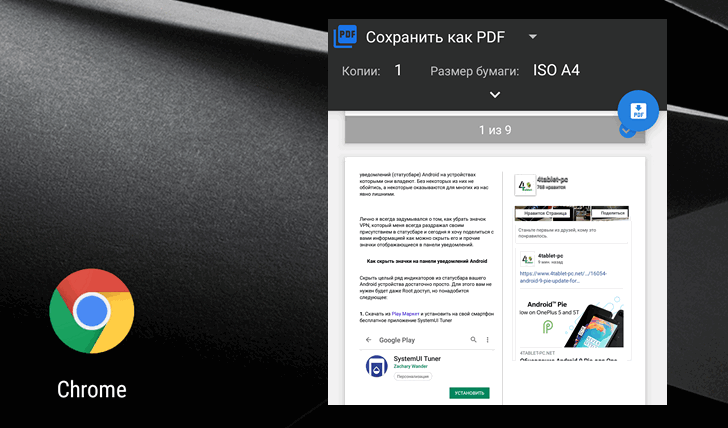Click the 4tablet-pc page name heading
This screenshot has height=428, width=728.
[x=552, y=180]
